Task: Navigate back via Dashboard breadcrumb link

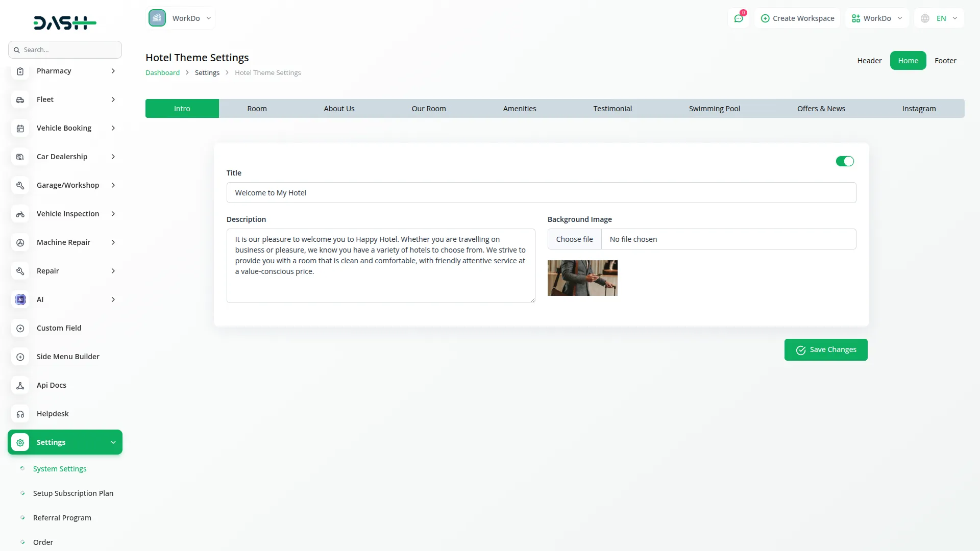Action: coord(162,72)
